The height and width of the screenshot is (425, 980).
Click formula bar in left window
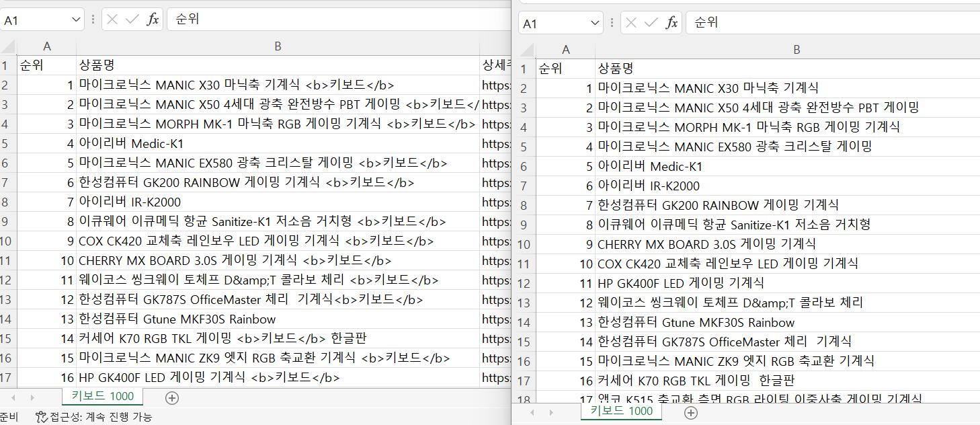339,20
